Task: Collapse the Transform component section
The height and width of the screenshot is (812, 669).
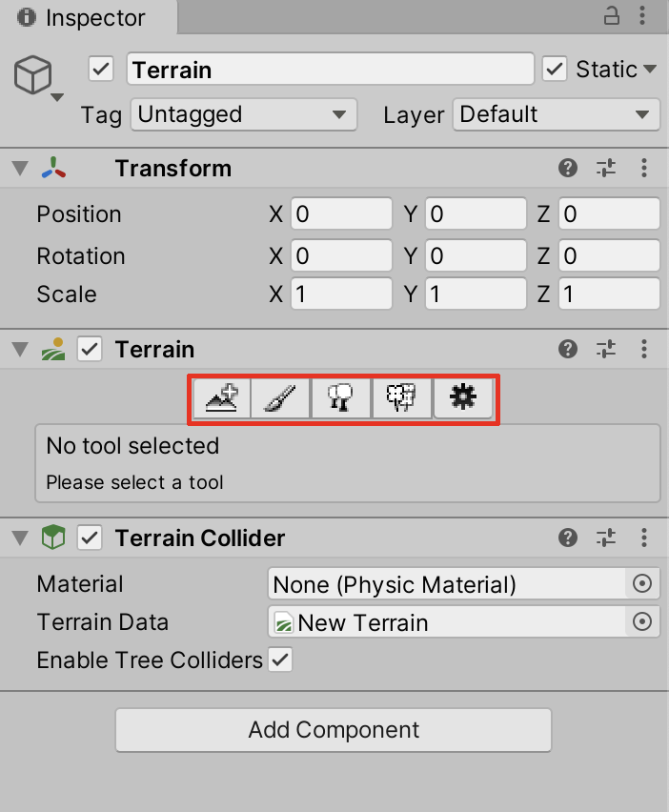Action: [20, 169]
